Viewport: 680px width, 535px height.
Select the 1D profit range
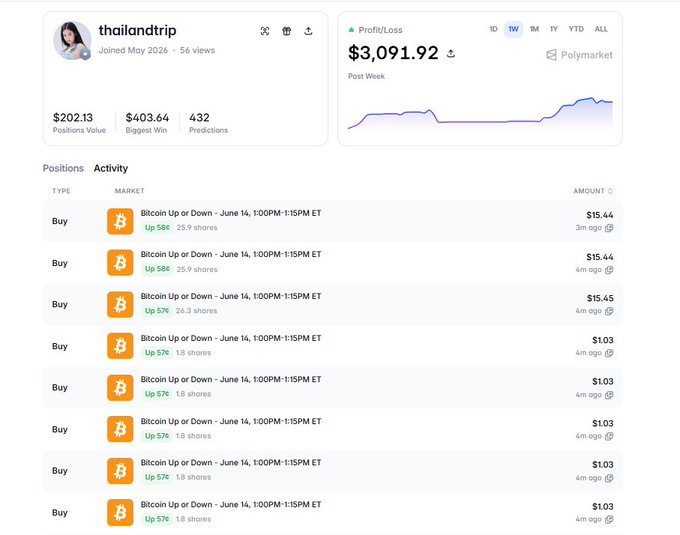pyautogui.click(x=493, y=29)
